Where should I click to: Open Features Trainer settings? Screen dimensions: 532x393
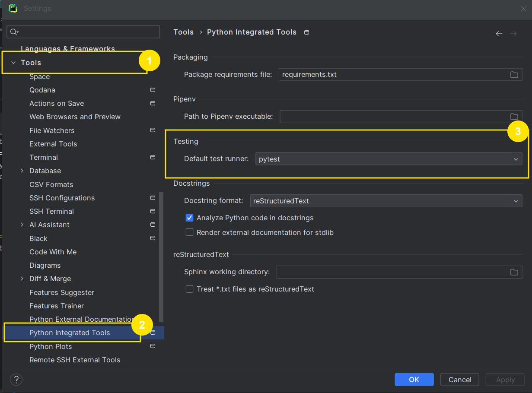point(57,306)
